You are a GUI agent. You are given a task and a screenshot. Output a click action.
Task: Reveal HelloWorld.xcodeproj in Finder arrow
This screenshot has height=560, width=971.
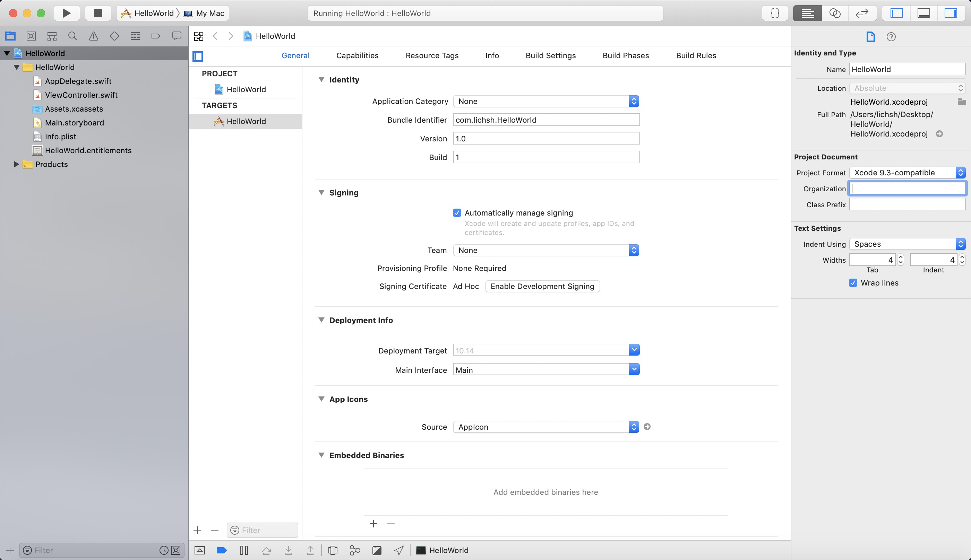939,134
